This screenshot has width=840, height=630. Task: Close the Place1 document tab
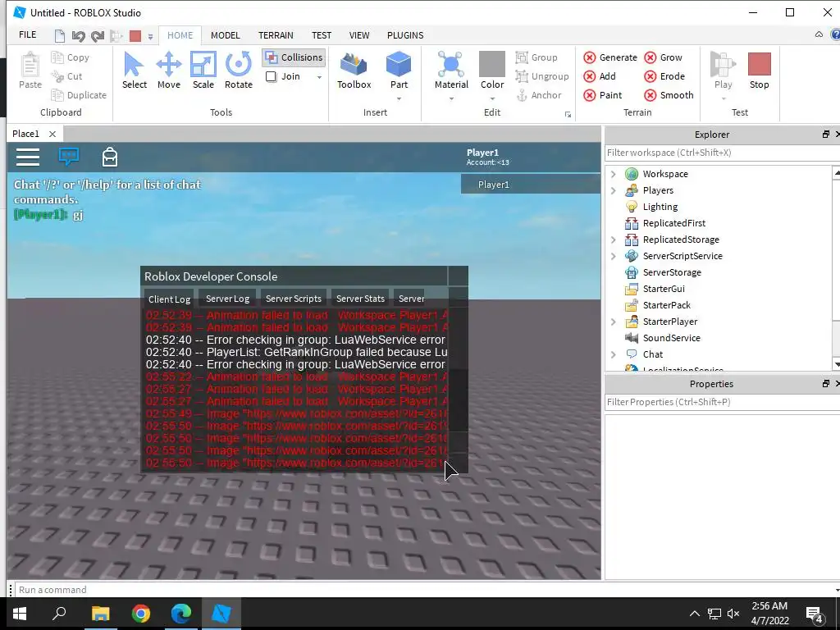(x=52, y=134)
